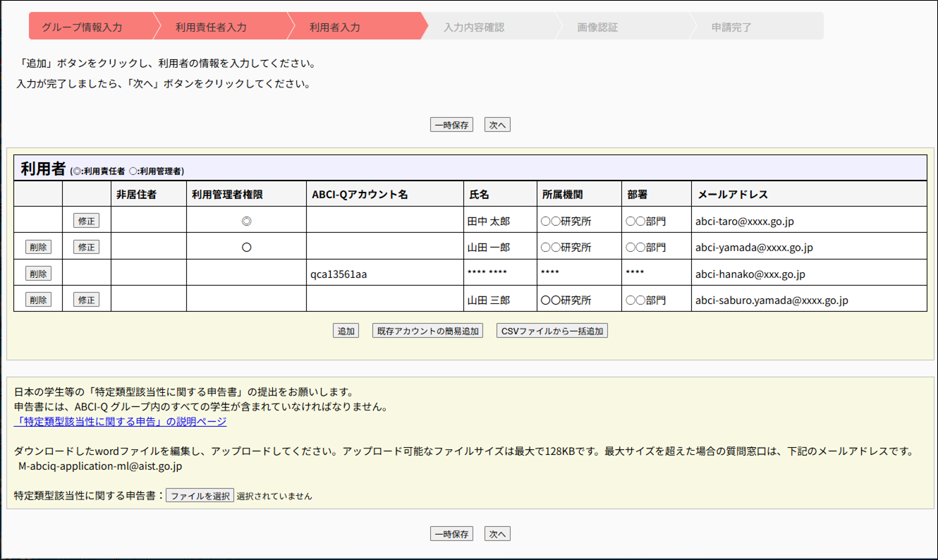Click 修正 for 田中 太郎 row
Image resolution: width=938 pixels, height=560 pixels.
tap(86, 221)
